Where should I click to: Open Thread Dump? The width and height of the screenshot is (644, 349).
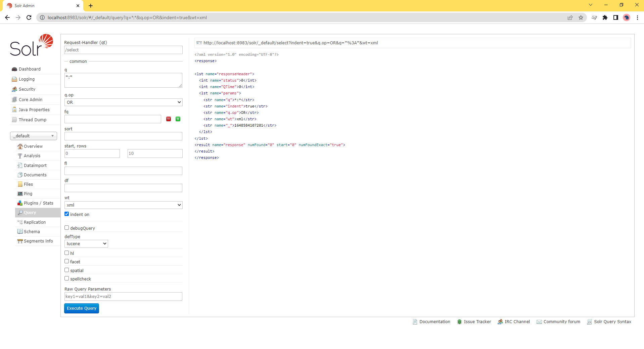[x=32, y=120]
